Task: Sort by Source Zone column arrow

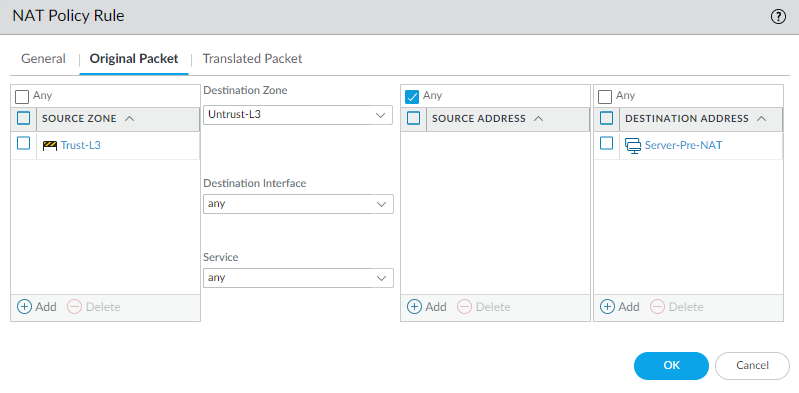Action: 129,119
